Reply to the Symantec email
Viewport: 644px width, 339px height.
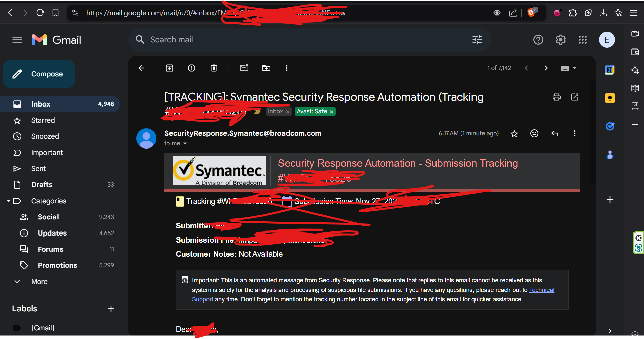(555, 133)
